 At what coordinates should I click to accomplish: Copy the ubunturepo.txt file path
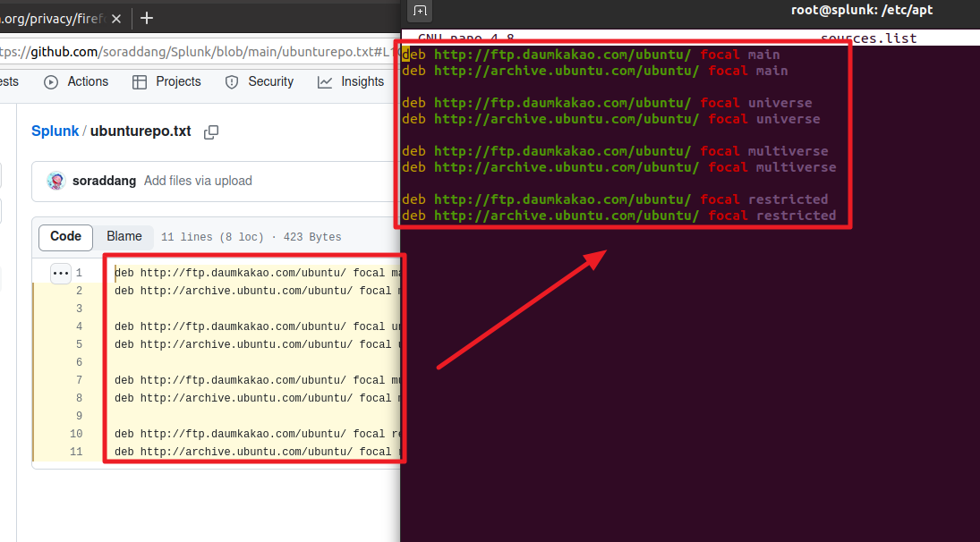pyautogui.click(x=211, y=131)
